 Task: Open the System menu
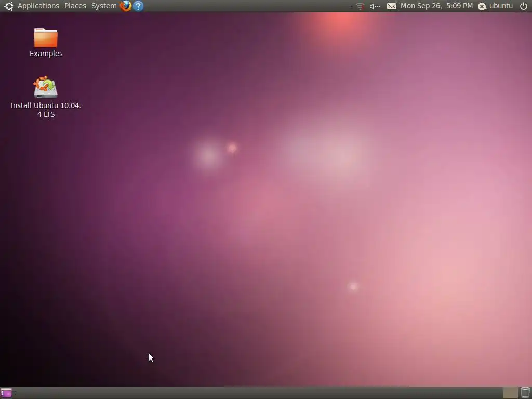click(x=104, y=6)
